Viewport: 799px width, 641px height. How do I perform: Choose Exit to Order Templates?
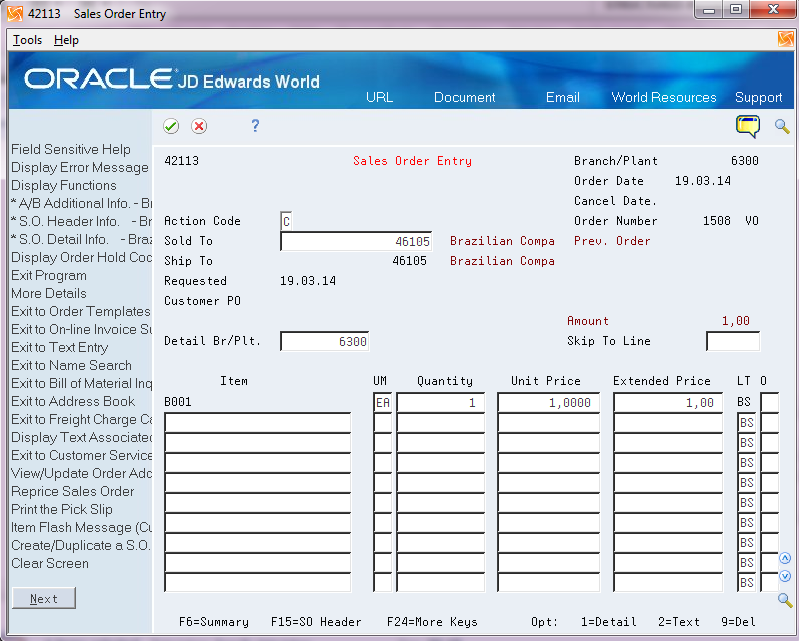click(81, 311)
